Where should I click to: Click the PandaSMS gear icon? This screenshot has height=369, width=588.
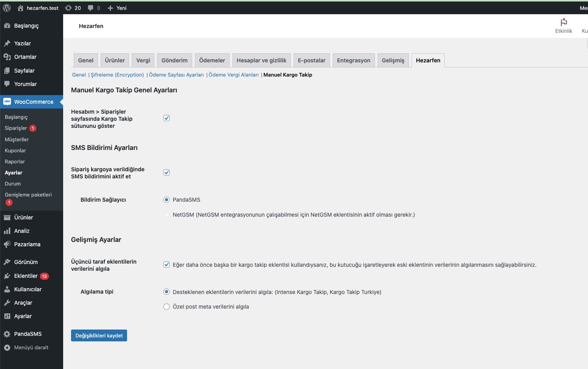(7, 334)
